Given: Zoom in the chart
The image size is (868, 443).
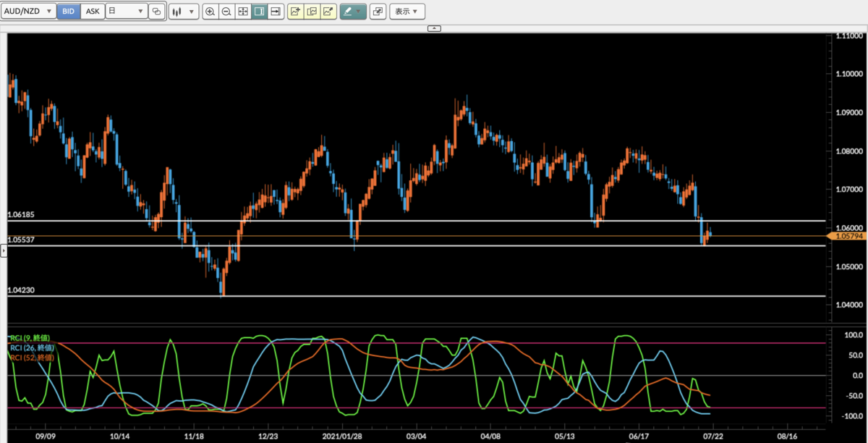Looking at the screenshot, I should [210, 12].
